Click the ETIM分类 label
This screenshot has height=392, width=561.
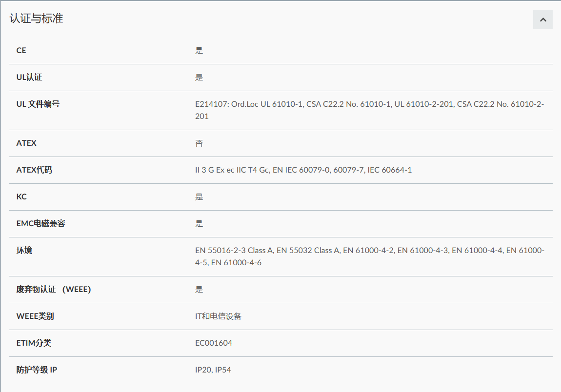pos(34,343)
